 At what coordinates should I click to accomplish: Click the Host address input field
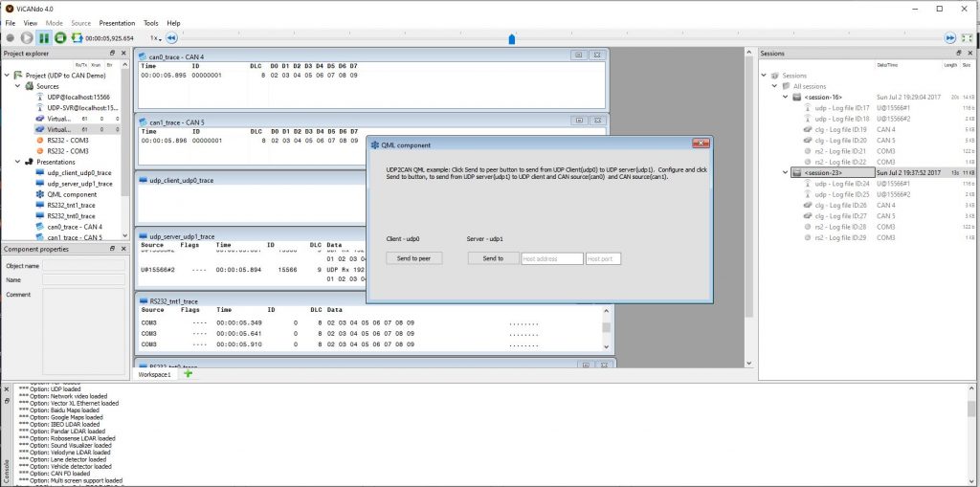(x=551, y=258)
